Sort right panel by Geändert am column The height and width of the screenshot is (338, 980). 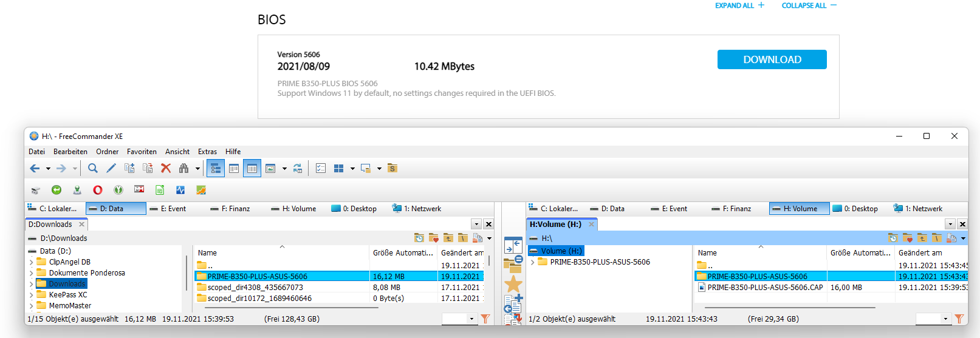tap(932, 252)
